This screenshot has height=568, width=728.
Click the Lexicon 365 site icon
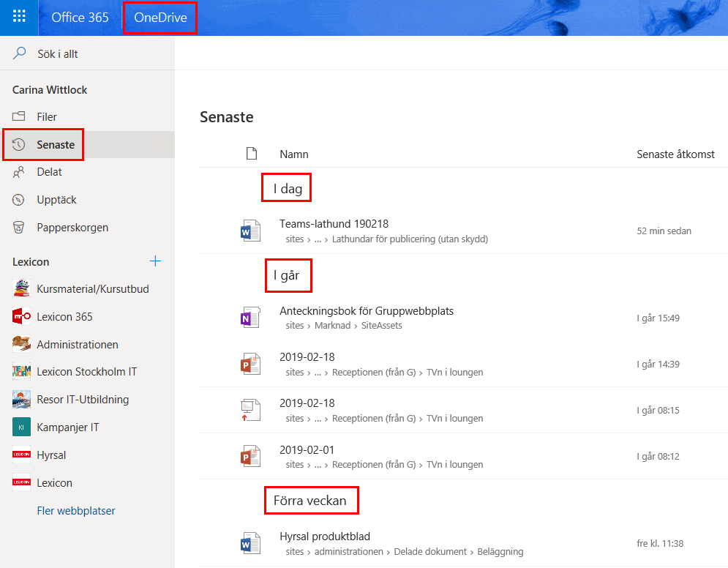pos(21,316)
